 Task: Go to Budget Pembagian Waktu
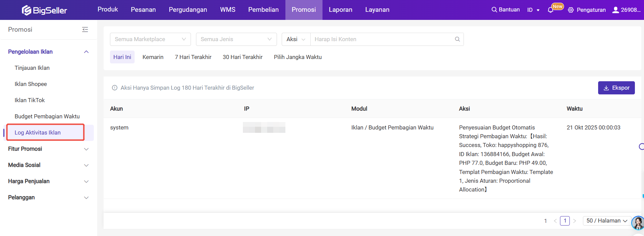[47, 116]
